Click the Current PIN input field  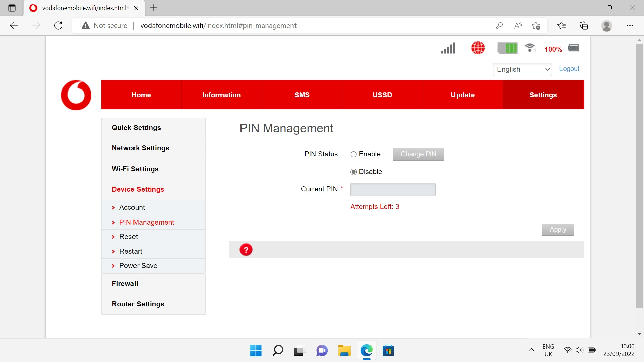click(x=392, y=189)
